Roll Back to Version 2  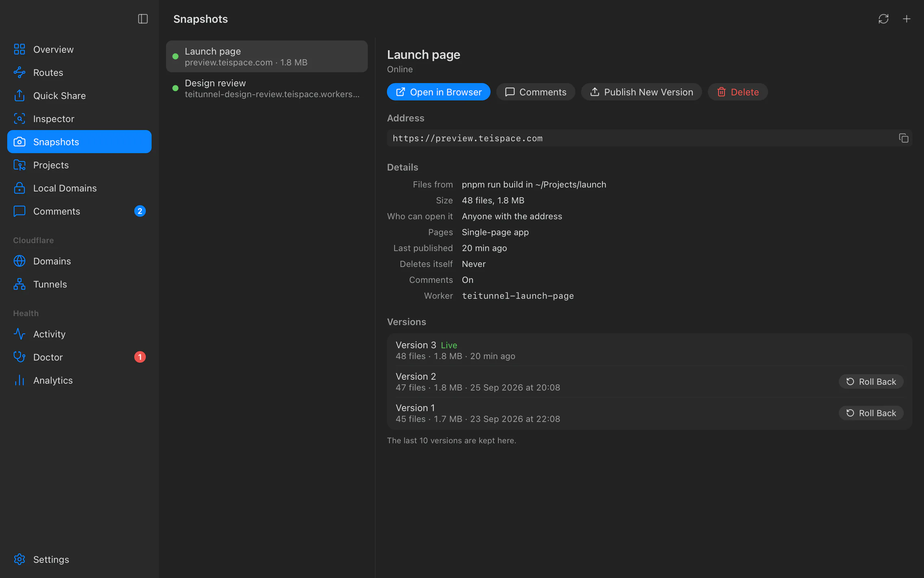click(871, 381)
